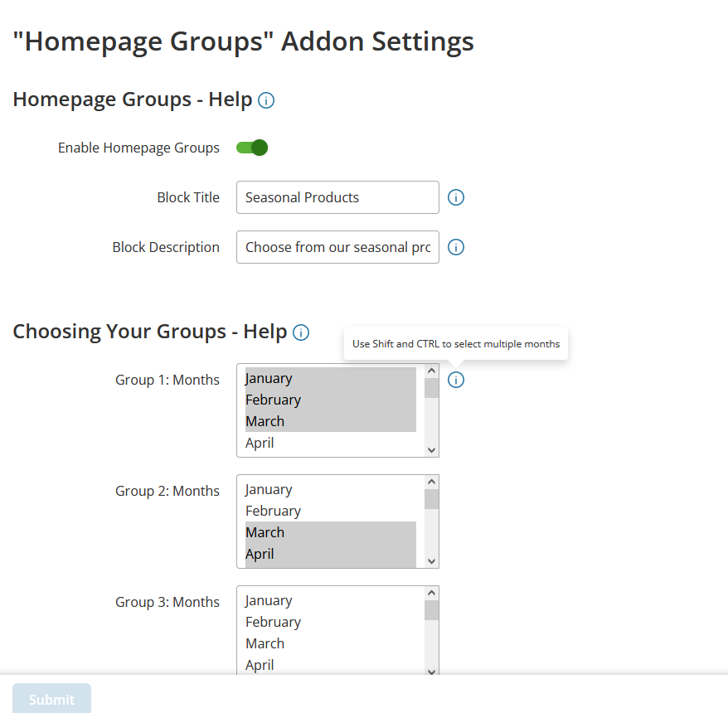The height and width of the screenshot is (713, 728).
Task: Select January in Group 3 months list
Action: [330, 600]
